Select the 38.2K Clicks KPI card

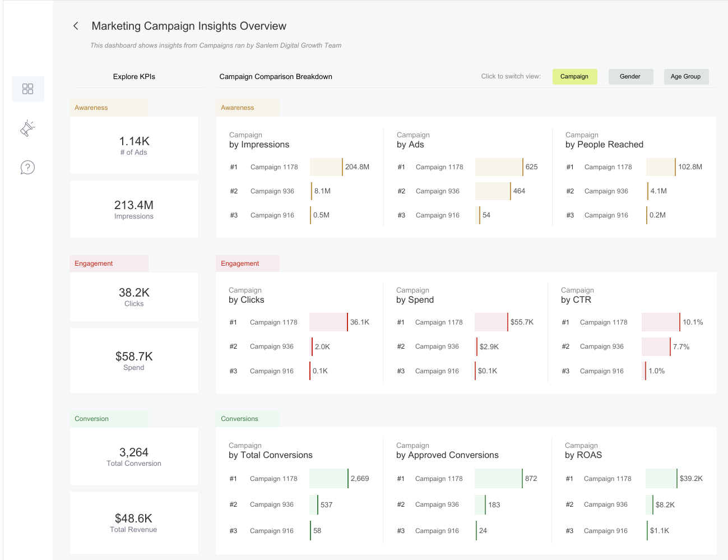pos(134,297)
